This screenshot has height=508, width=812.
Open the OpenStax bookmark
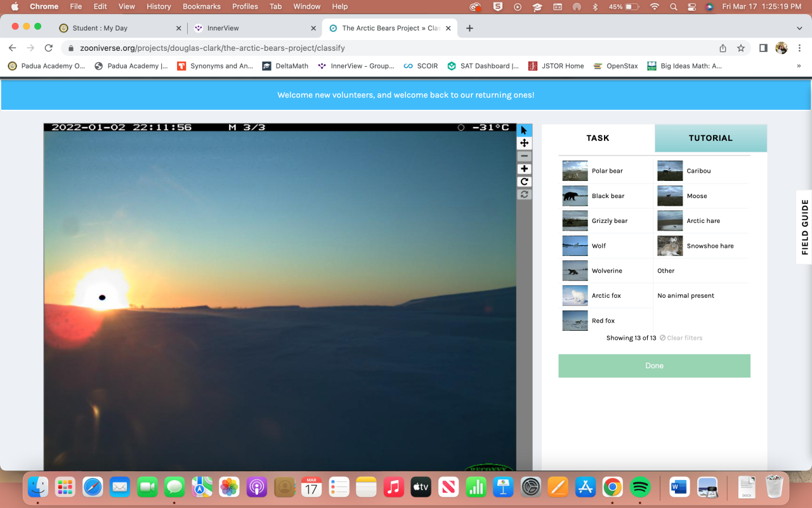(615, 65)
